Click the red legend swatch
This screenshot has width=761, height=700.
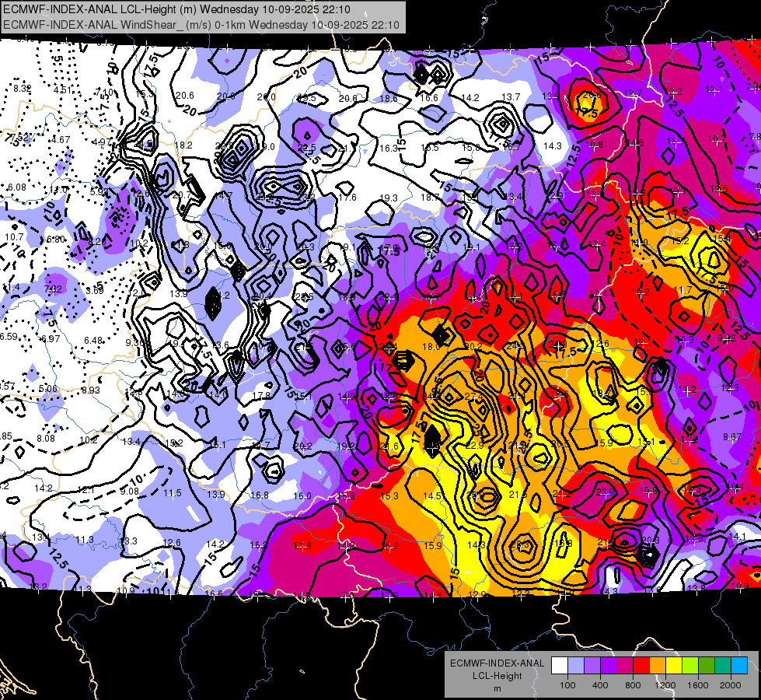(641, 666)
